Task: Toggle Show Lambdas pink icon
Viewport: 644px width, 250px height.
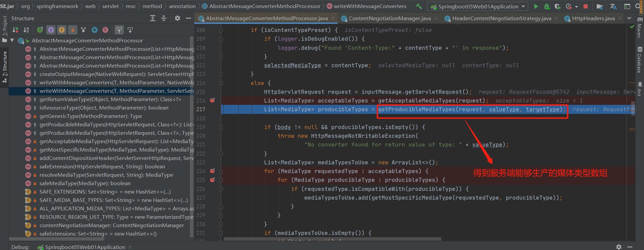Action: pos(105,30)
